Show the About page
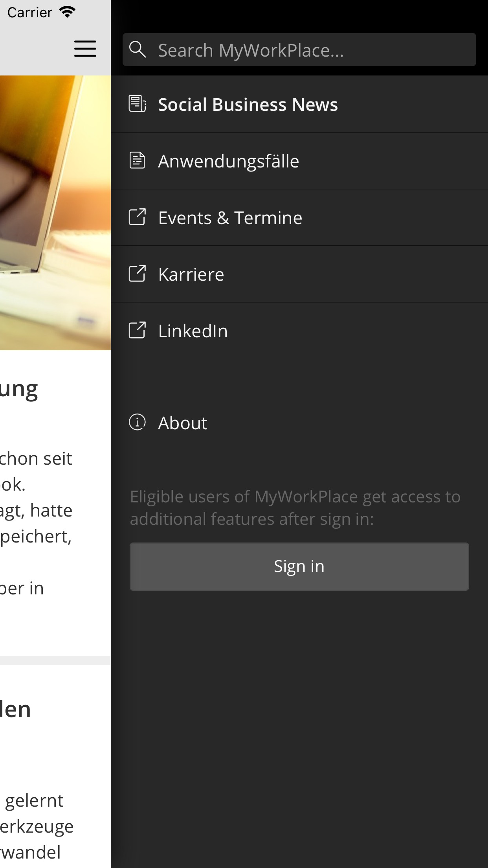Viewport: 488px width, 868px height. coord(182,423)
